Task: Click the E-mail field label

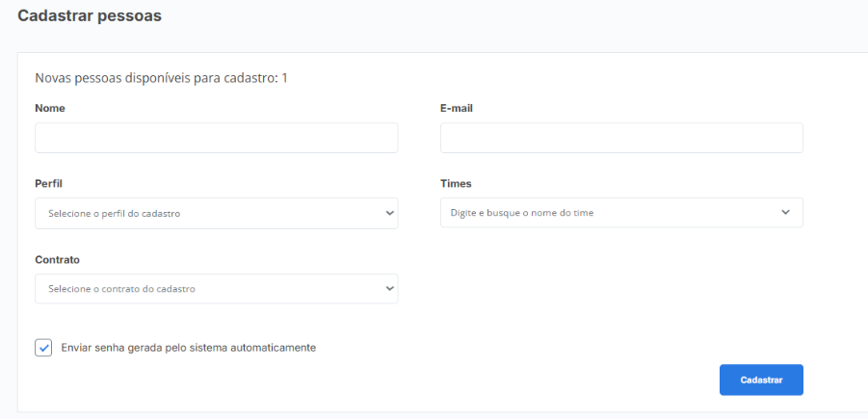Action: pyautogui.click(x=457, y=109)
